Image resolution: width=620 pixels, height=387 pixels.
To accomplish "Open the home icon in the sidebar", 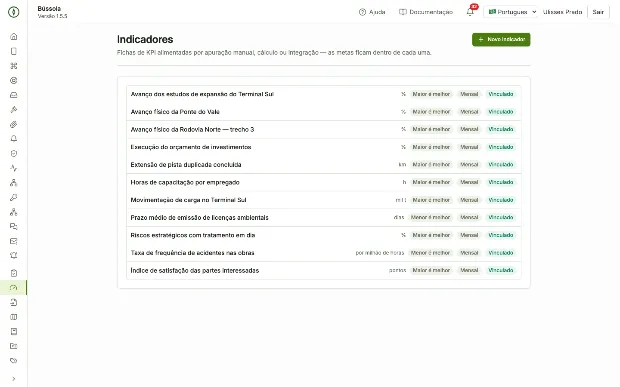I will [13, 36].
